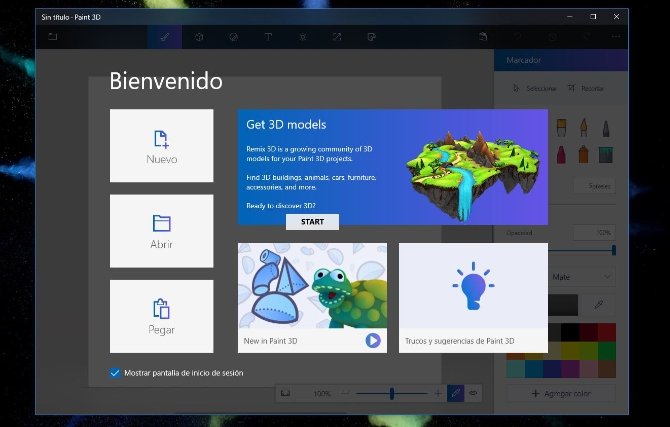The width and height of the screenshot is (670, 427).
Task: Click the Abrir open folder tile
Action: coord(162,231)
